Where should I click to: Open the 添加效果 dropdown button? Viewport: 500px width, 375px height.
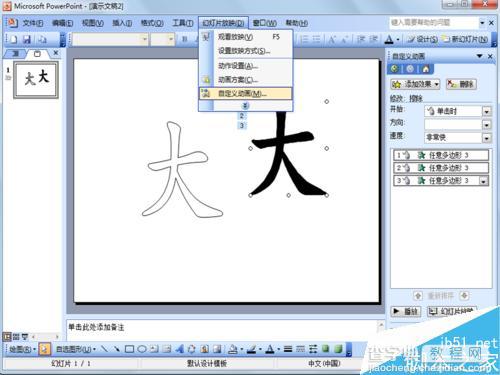pos(415,84)
